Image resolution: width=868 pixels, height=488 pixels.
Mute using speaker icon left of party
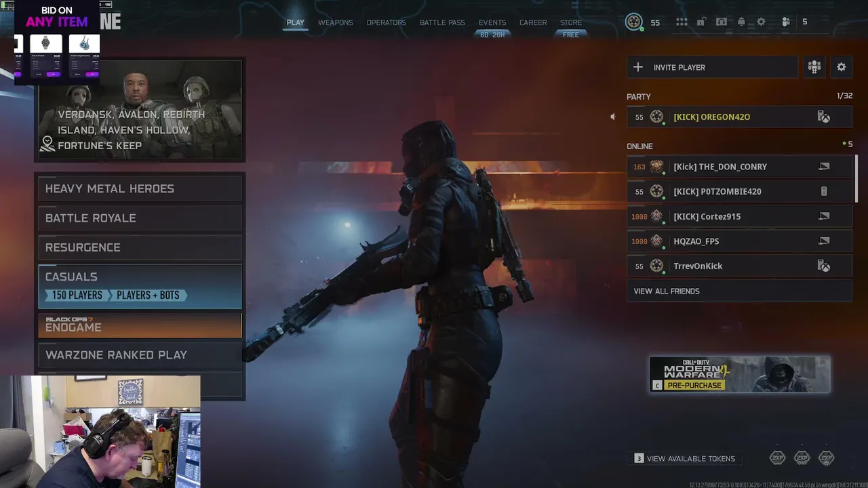point(612,117)
